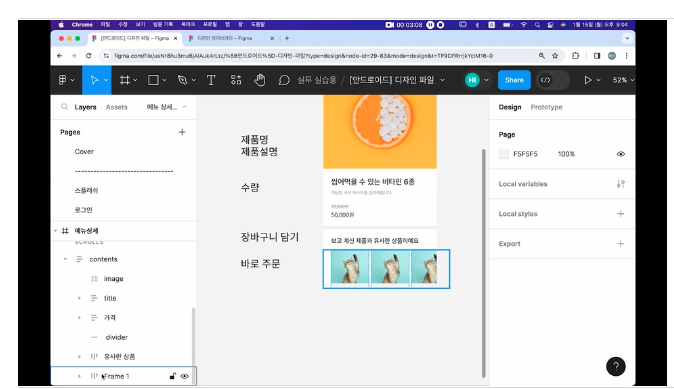The height and width of the screenshot is (389, 674).
Task: Click the page color opacity 100%
Action: tap(566, 154)
